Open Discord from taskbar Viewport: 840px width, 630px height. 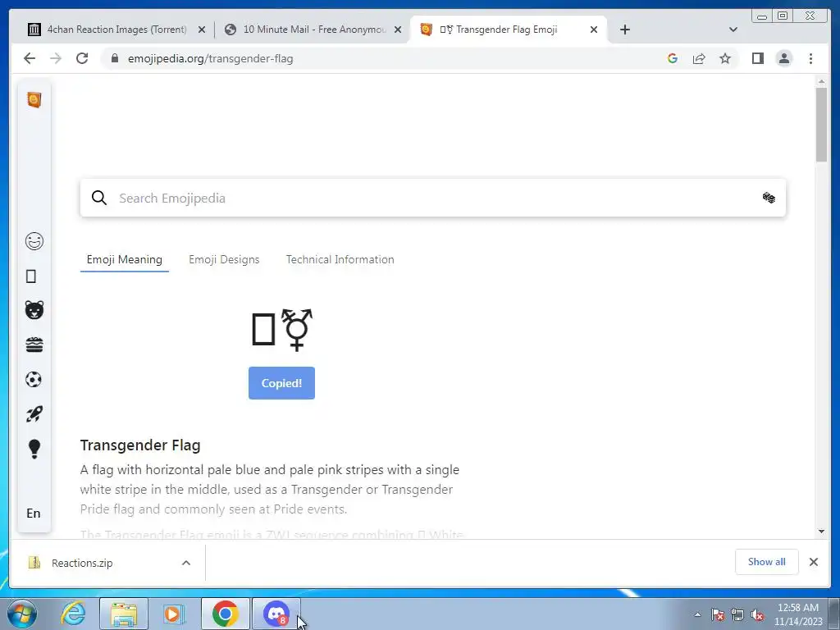click(x=276, y=614)
